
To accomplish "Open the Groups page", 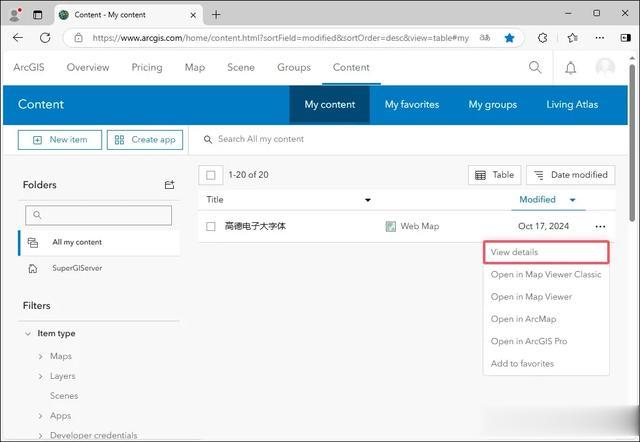I will (294, 67).
